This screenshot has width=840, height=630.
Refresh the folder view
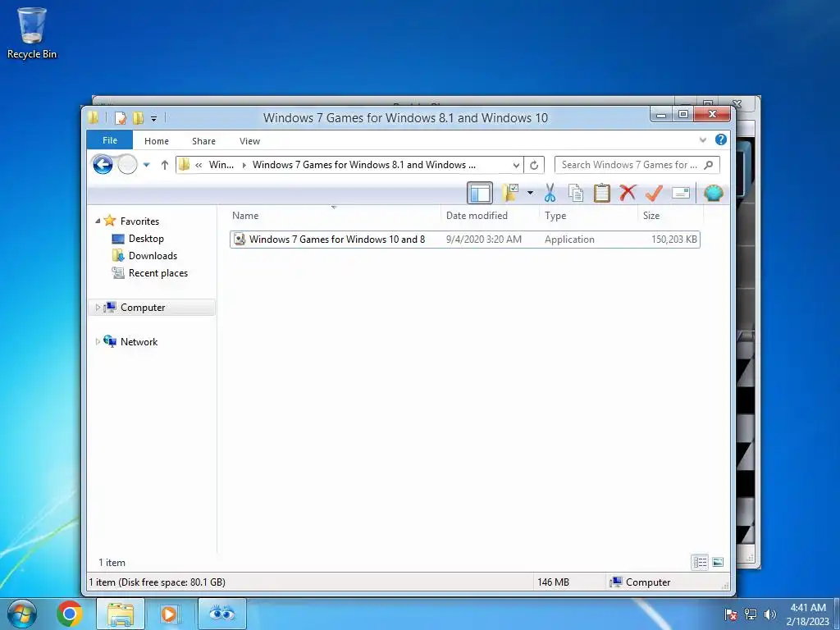[x=534, y=165]
